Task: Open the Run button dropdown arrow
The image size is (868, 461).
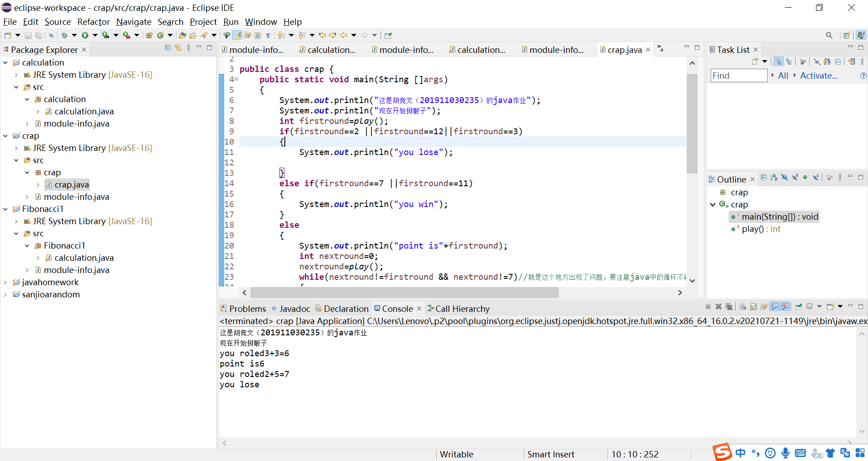Action: [95, 35]
